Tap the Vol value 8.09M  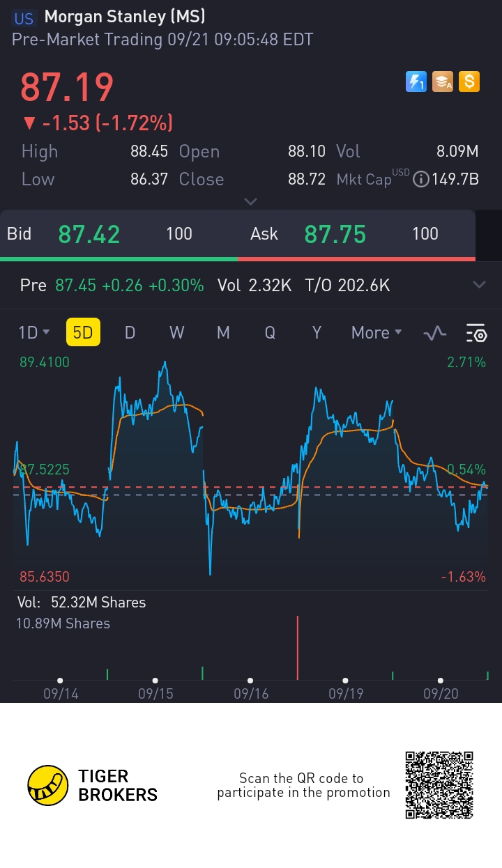coord(456,152)
